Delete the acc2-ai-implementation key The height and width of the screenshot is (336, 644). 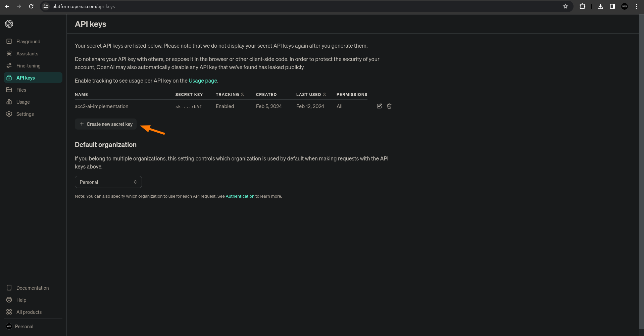(x=389, y=106)
